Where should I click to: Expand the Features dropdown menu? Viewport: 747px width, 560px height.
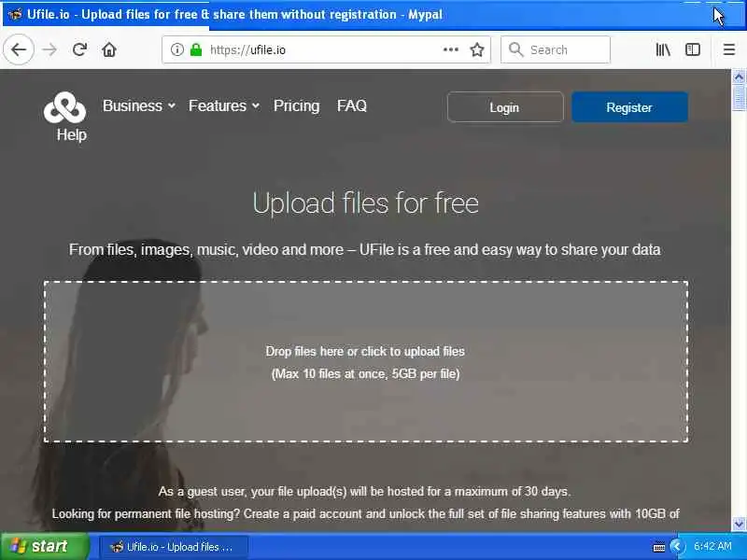point(224,105)
